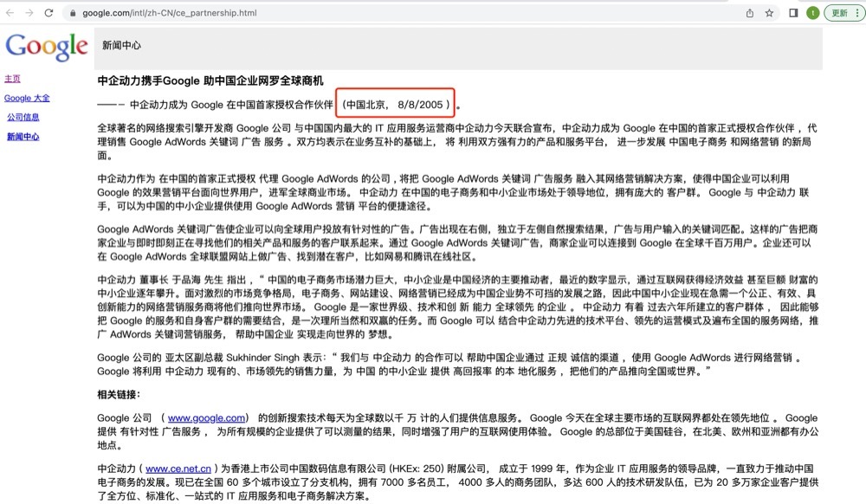Click the name Sukhinder Singh in the article
The width and height of the screenshot is (866, 504).
(x=262, y=358)
